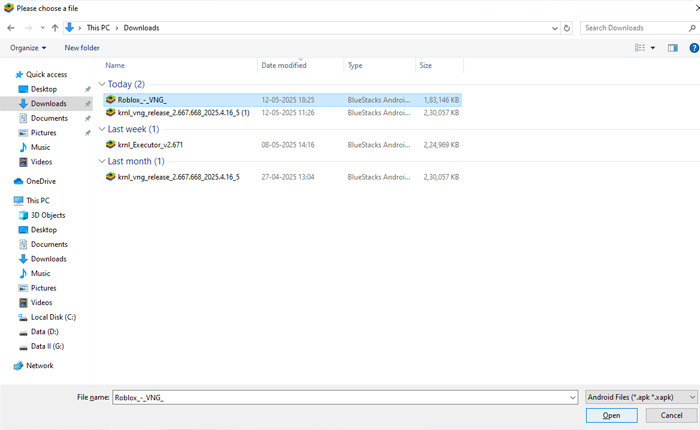Image resolution: width=700 pixels, height=430 pixels.
Task: Expand the File name dropdown arrow
Action: pyautogui.click(x=573, y=397)
